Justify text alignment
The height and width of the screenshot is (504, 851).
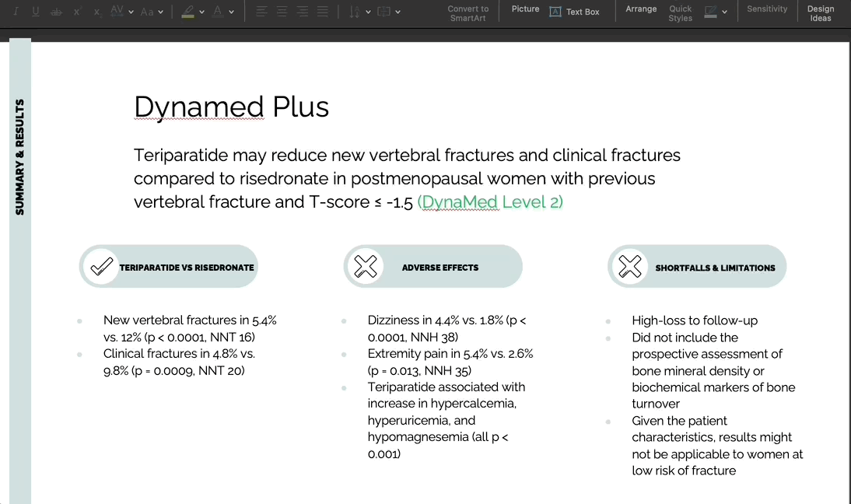(322, 12)
